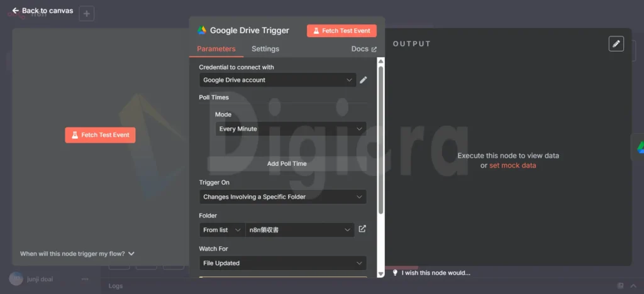The image size is (644, 294).
Task: Open the From list mode dropdown
Action: pos(222,230)
